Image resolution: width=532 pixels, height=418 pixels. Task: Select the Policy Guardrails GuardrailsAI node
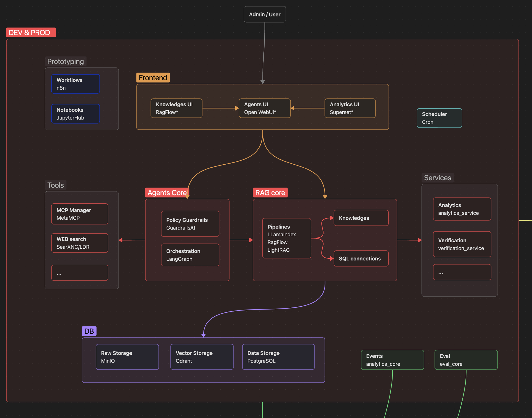point(190,224)
